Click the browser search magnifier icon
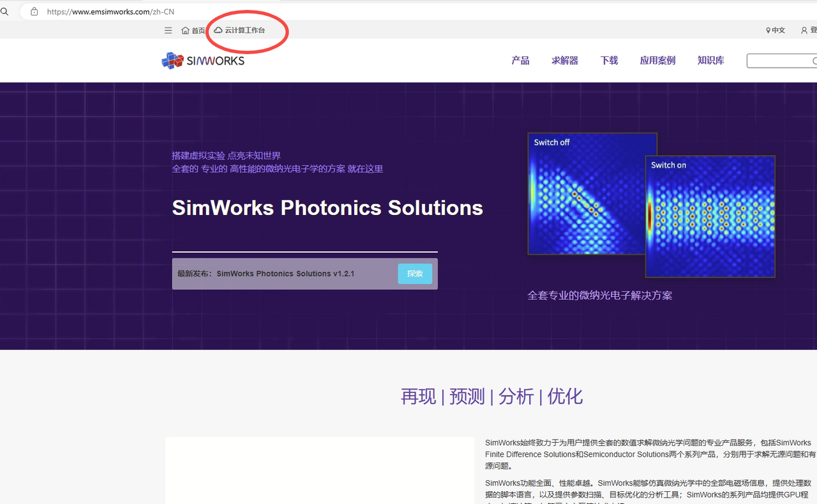Screen dimensions: 817x504 pyautogui.click(x=4, y=11)
